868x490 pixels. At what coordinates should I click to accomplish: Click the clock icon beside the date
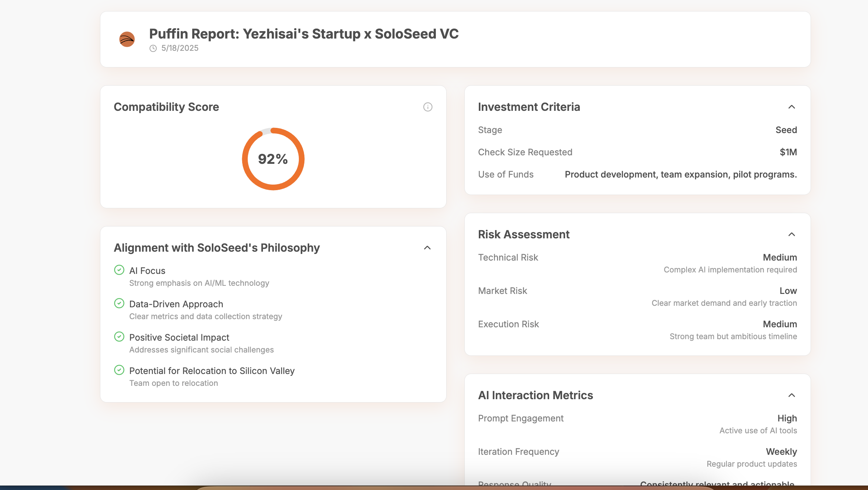tap(153, 49)
